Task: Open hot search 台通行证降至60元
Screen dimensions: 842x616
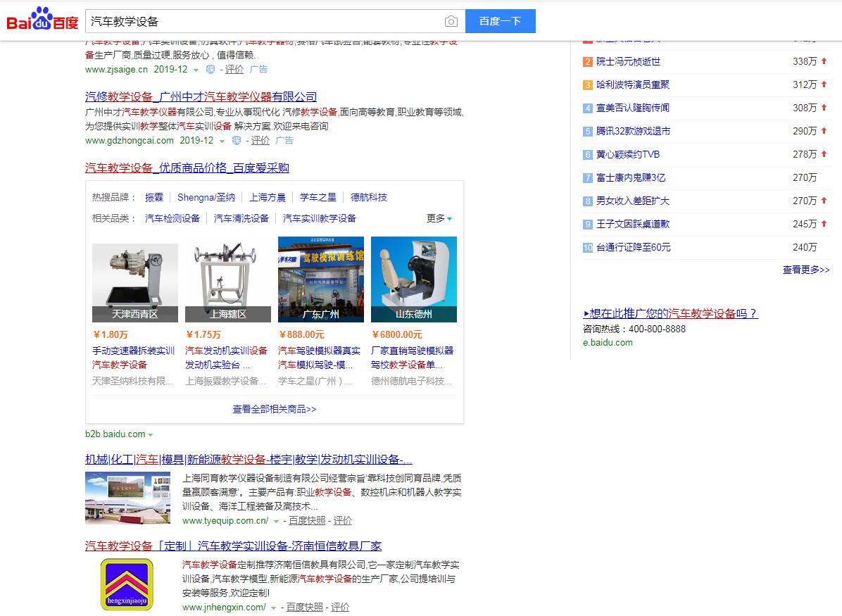Action: click(x=634, y=247)
